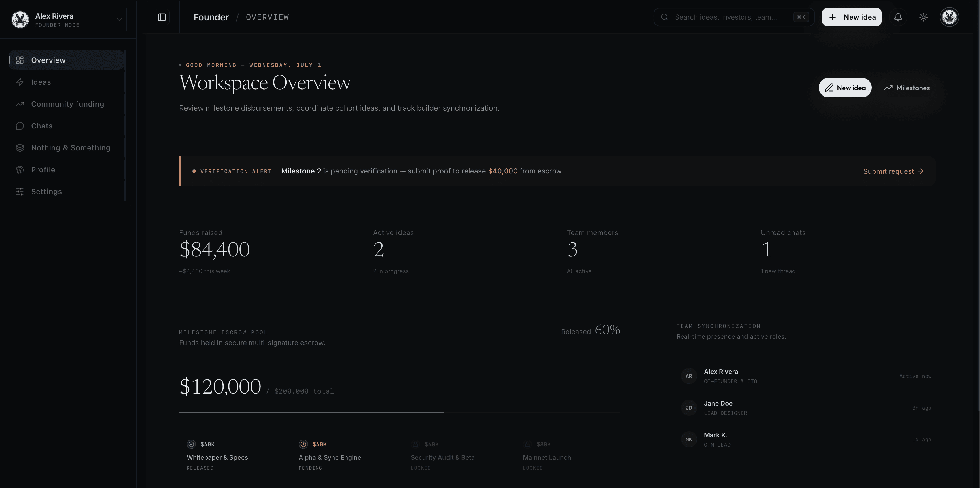This screenshot has width=980, height=488.
Task: Open Milestones button
Action: click(x=907, y=88)
